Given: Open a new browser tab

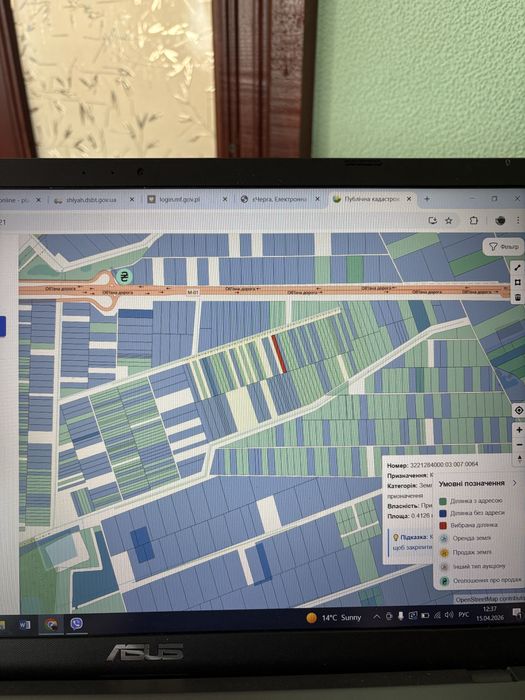Looking at the screenshot, I should [x=427, y=199].
